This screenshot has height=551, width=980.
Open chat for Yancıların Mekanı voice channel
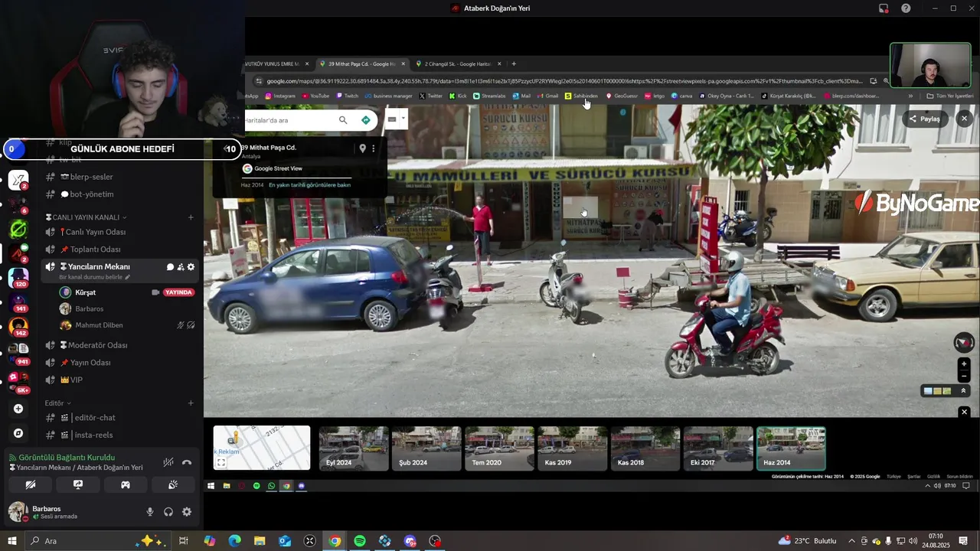(x=170, y=267)
